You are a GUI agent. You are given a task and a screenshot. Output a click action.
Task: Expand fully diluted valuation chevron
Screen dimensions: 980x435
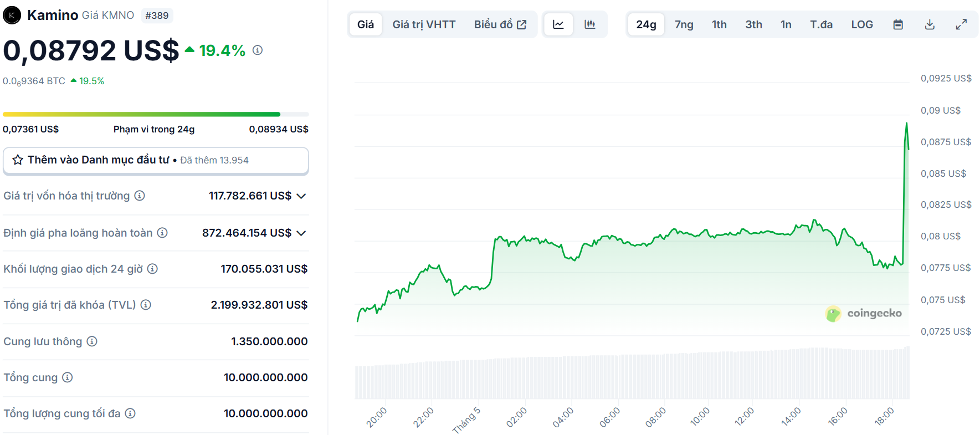pos(301,233)
